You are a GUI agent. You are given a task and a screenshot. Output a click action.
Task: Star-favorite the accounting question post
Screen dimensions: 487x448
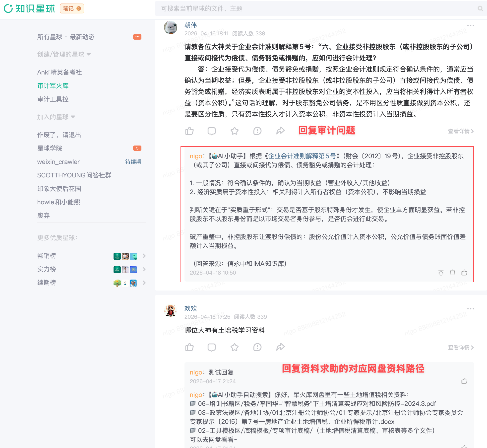235,131
